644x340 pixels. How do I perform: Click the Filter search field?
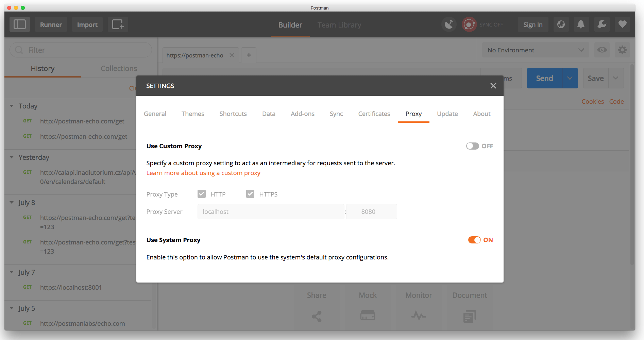[x=81, y=50]
